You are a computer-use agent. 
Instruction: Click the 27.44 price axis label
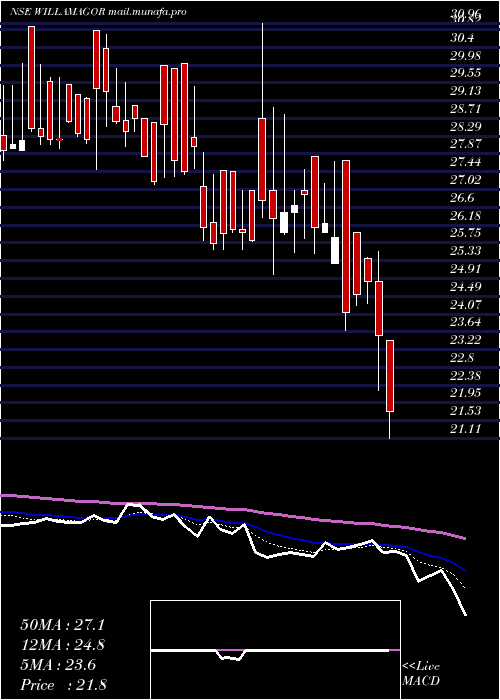(465, 162)
